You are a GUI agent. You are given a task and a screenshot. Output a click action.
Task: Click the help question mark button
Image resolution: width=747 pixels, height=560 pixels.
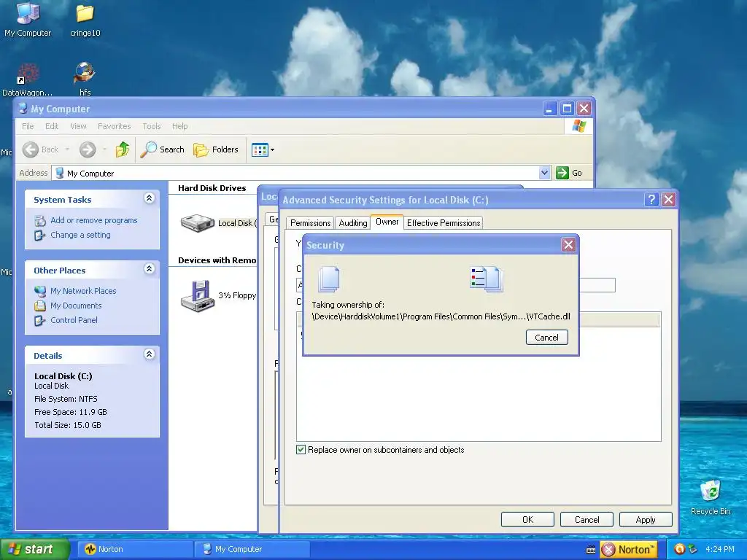click(x=651, y=200)
